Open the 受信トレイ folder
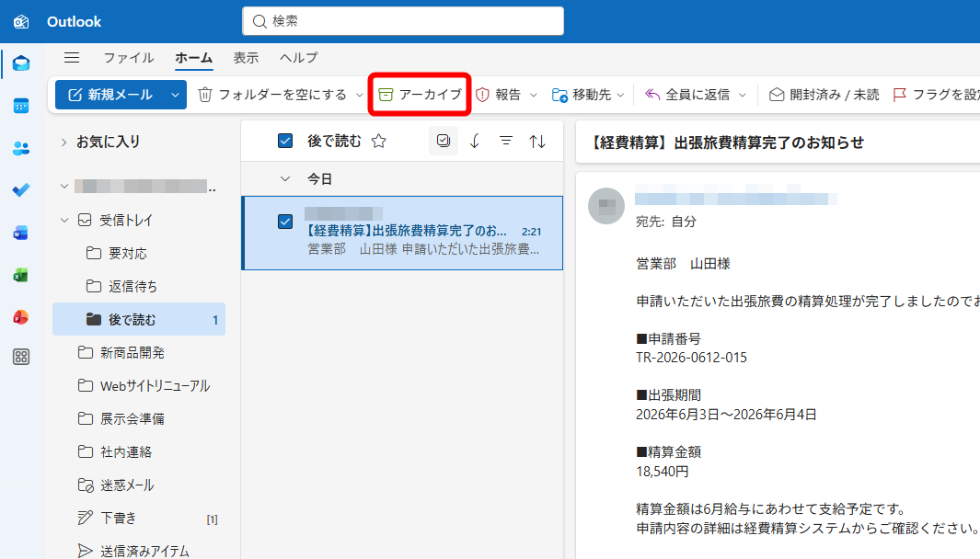The image size is (980, 559). pos(139,220)
